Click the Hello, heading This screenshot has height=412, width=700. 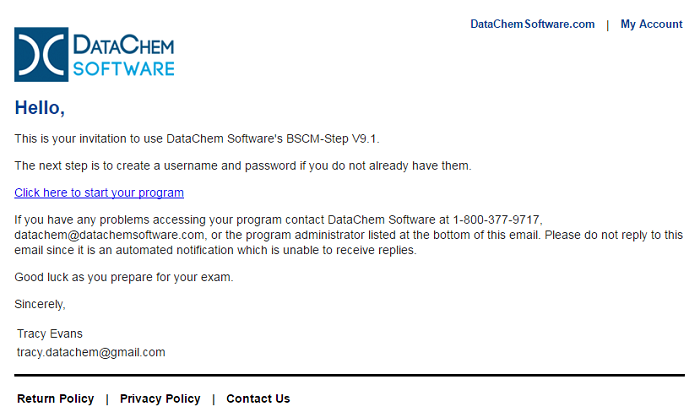tap(40, 108)
